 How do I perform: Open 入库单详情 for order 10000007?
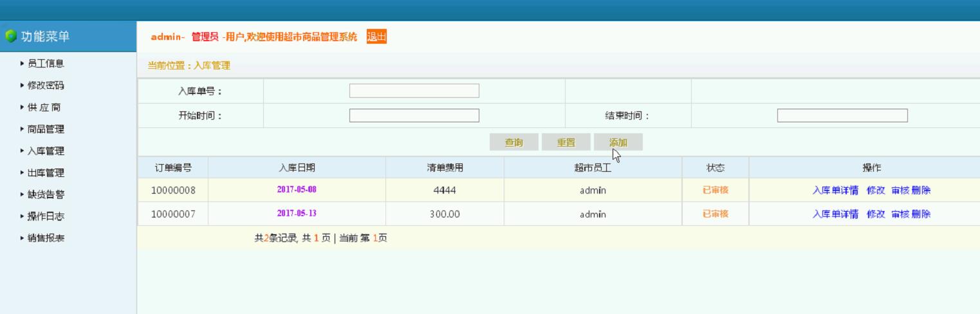[835, 214]
